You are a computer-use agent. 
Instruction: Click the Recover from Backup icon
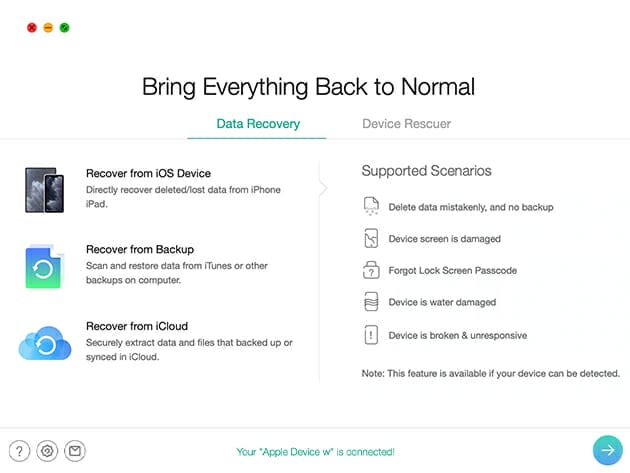tap(44, 267)
